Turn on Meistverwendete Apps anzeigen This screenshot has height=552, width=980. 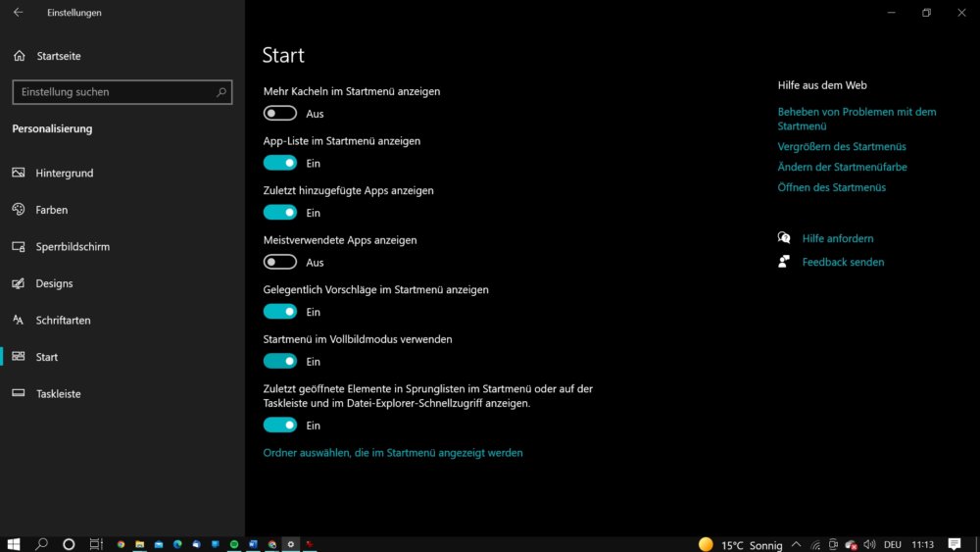tap(280, 262)
